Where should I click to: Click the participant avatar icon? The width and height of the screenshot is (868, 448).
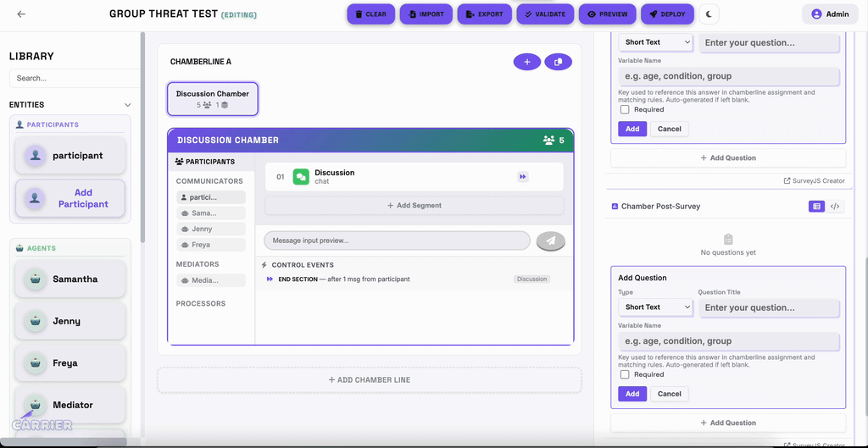click(x=36, y=156)
